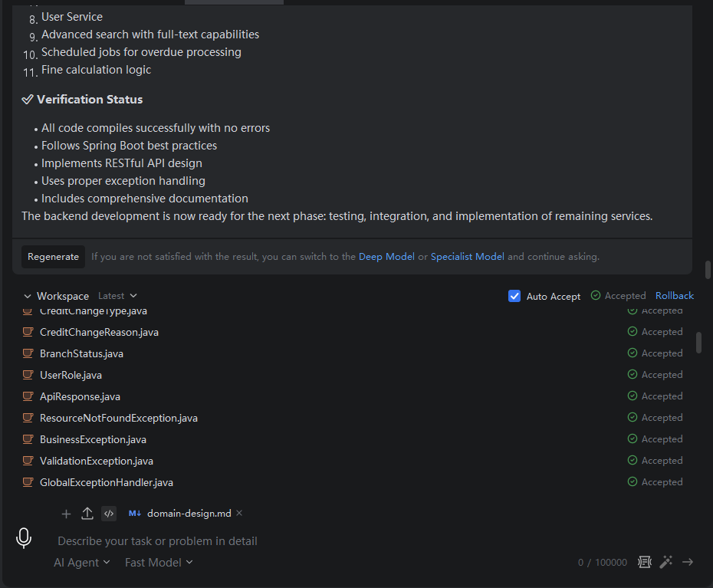Switch to the Deep Model link
Viewport: 713px width, 588px height.
pos(386,257)
